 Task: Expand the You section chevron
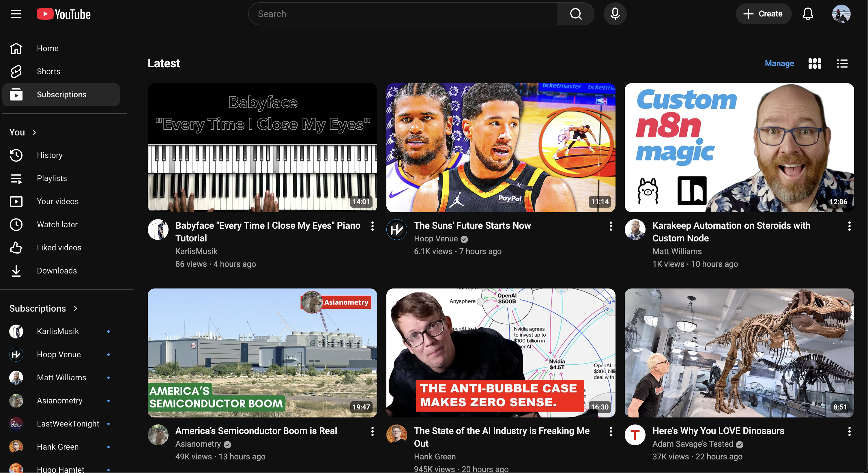tap(34, 132)
